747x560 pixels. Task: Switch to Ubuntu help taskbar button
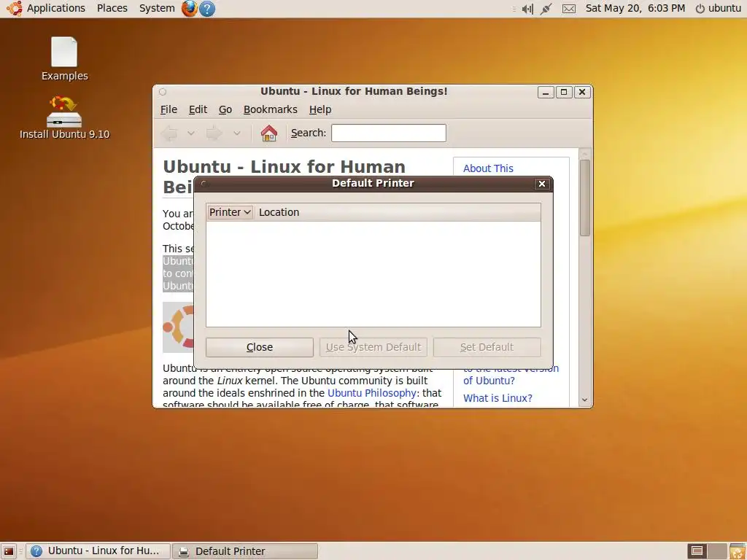[98, 551]
